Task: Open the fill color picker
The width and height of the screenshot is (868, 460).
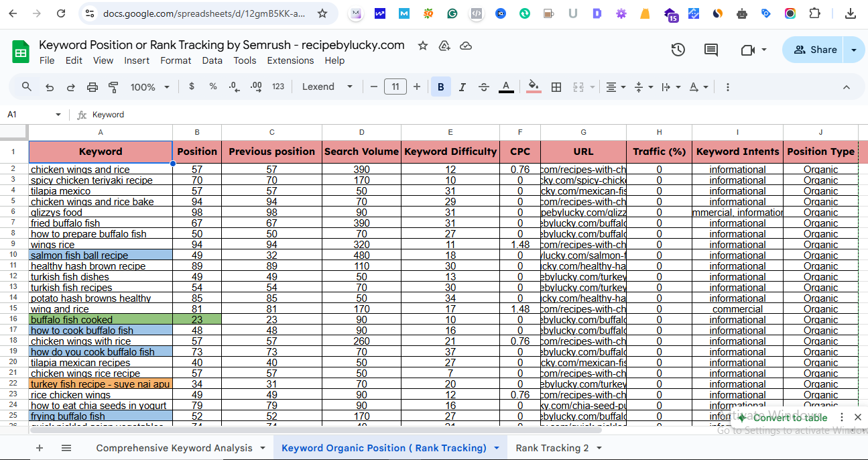Action: click(x=534, y=87)
